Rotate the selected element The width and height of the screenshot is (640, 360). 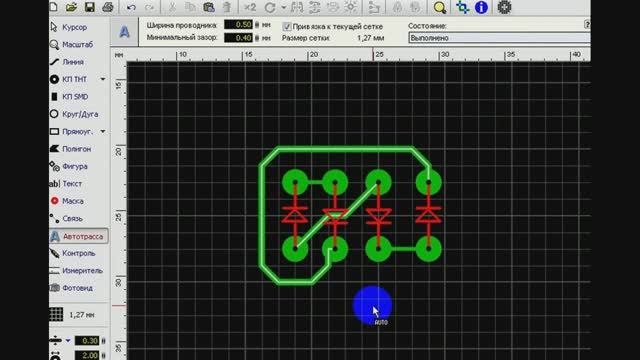click(270, 7)
